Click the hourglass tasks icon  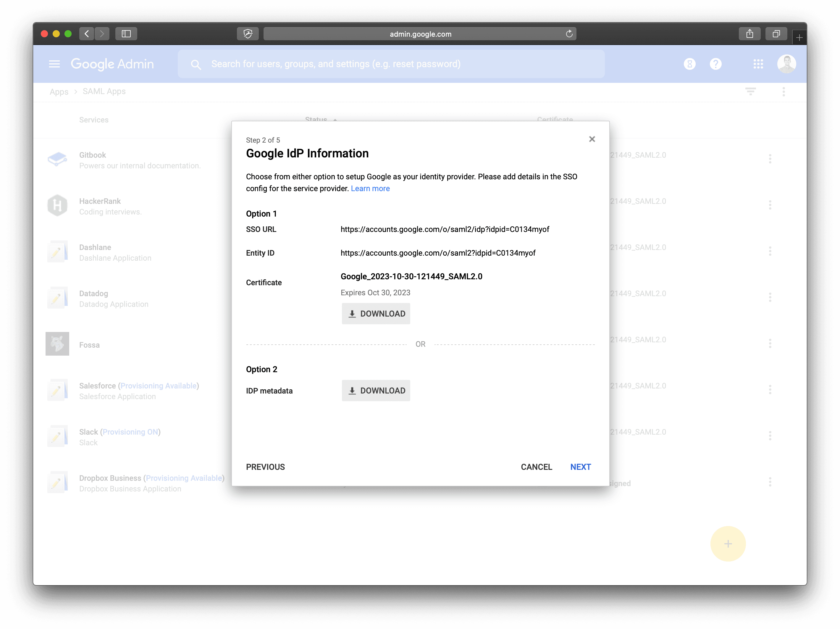[x=690, y=64]
